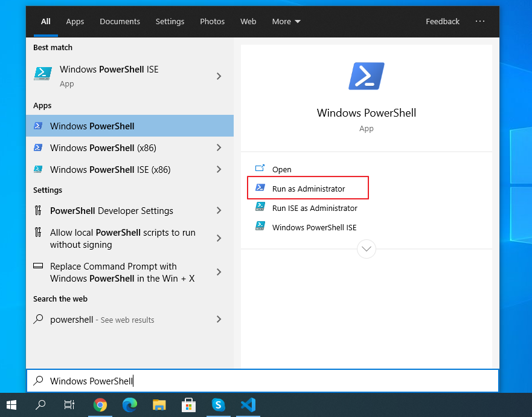Open Skype from the taskbar
The width and height of the screenshot is (532, 417).
218,405
